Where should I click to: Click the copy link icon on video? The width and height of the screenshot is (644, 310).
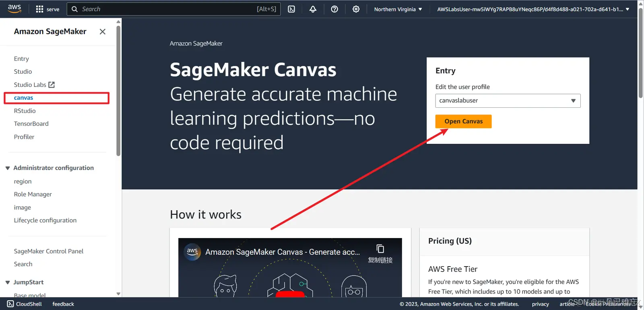pos(380,249)
